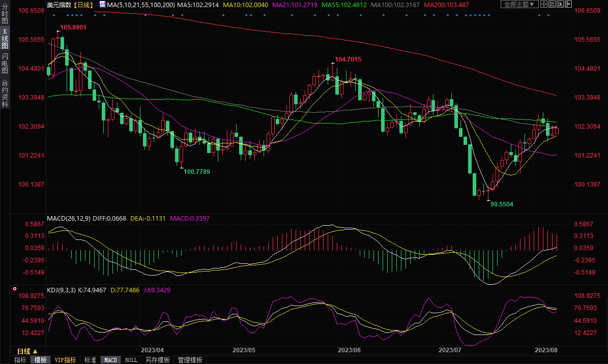
Task: Click the 管理模板 button
Action: pos(190,360)
